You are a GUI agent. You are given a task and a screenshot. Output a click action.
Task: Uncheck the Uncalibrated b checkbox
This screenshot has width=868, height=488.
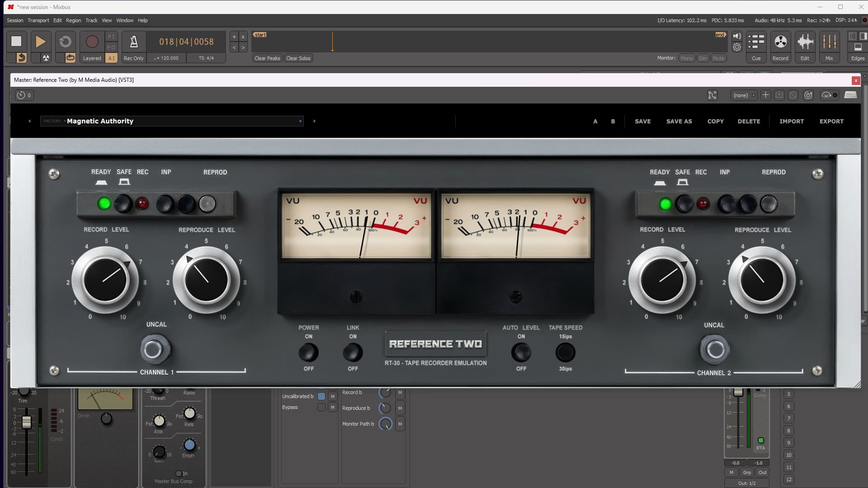(321, 396)
